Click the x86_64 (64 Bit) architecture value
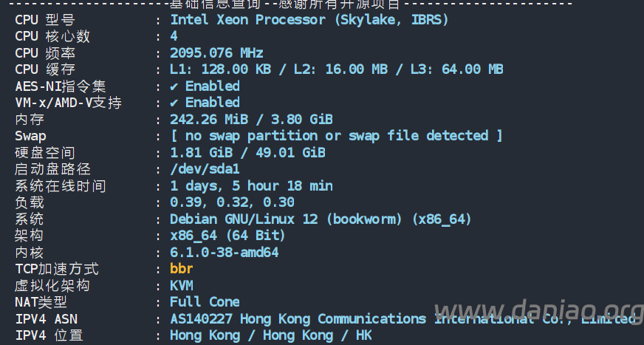Screen dimensions: 644x345 (x=227, y=236)
